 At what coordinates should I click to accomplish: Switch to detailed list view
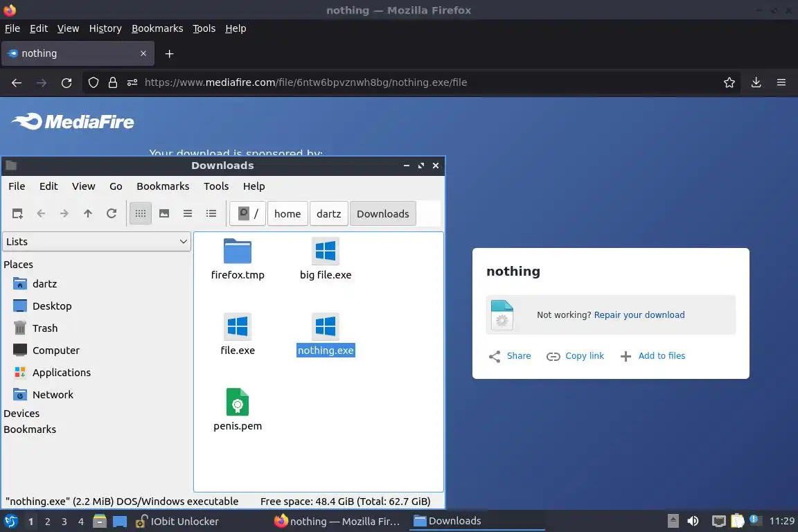211,214
